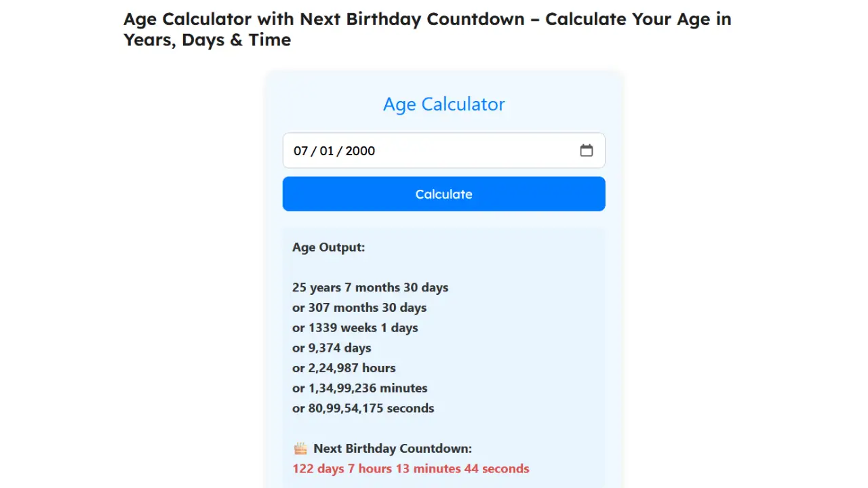Click the Age Output label
868x488 pixels.
(x=328, y=247)
